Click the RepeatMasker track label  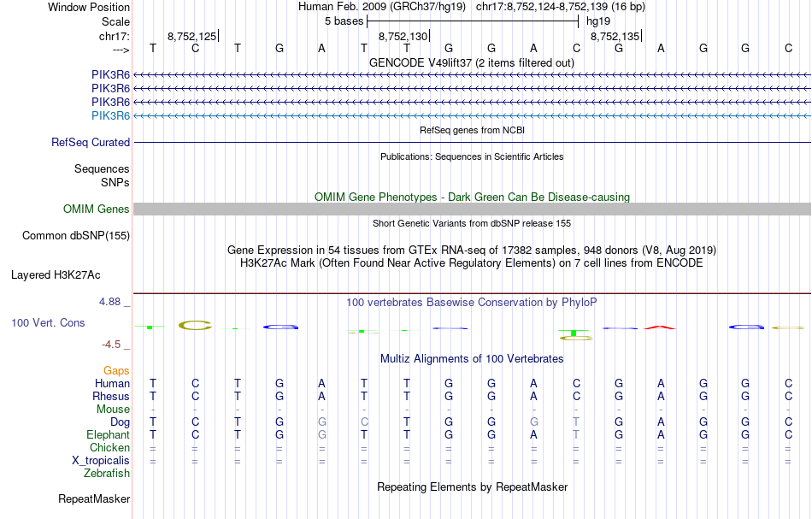94,498
